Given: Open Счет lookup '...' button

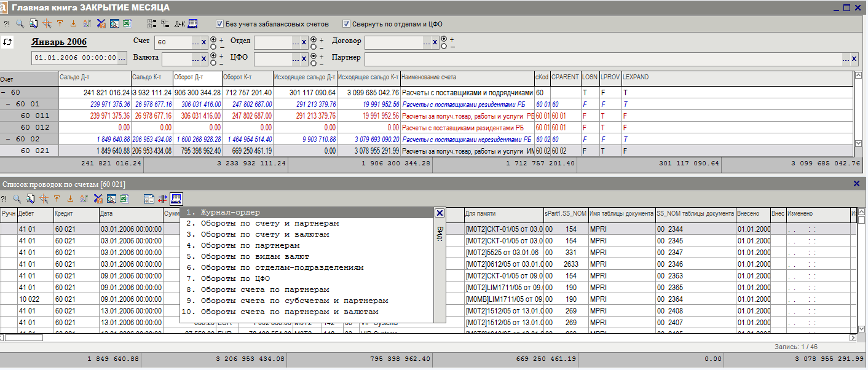Looking at the screenshot, I should click(196, 42).
